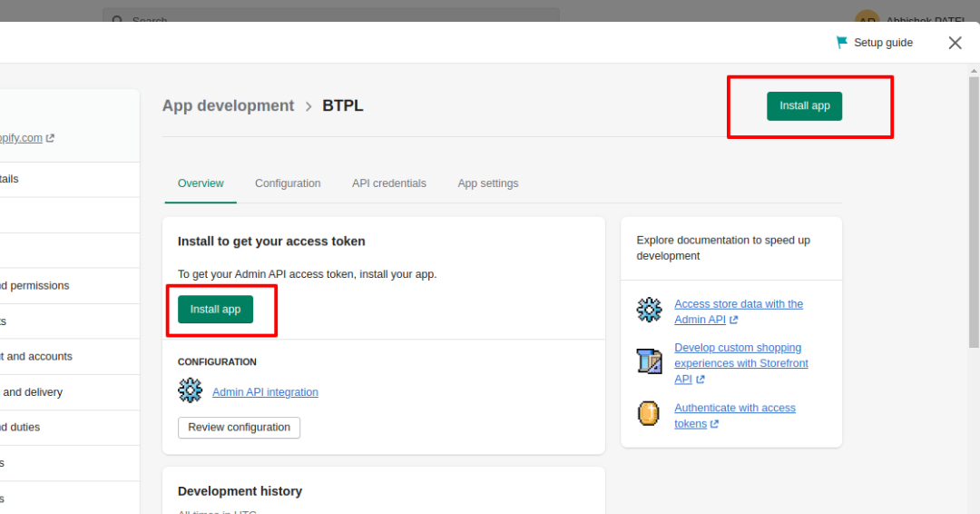
Task: Click the BTPL breadcrumb title
Action: [342, 105]
